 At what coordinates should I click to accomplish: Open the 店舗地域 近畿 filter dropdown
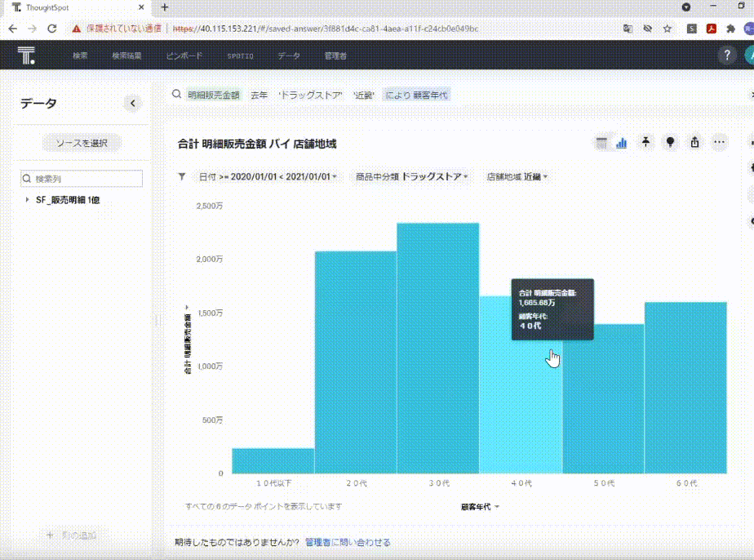click(x=517, y=177)
